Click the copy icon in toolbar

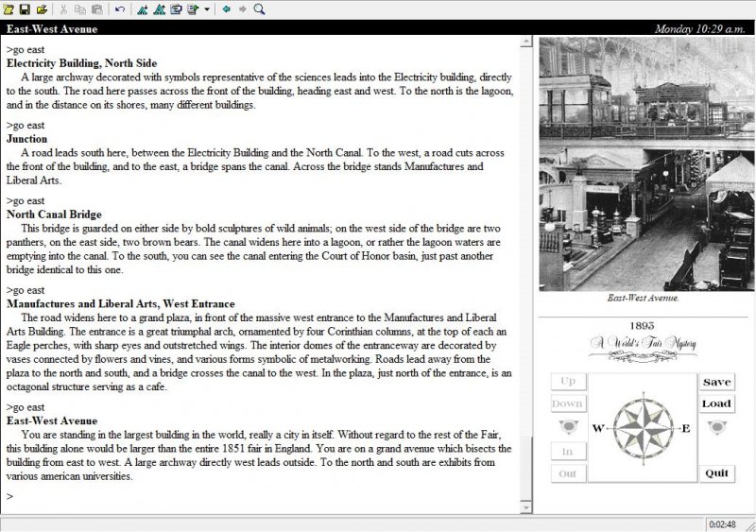80,9
